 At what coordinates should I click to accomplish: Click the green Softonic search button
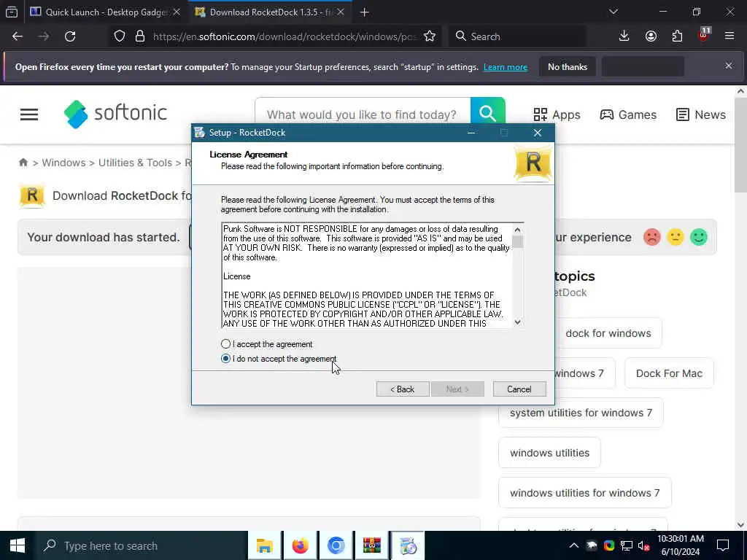(x=487, y=114)
